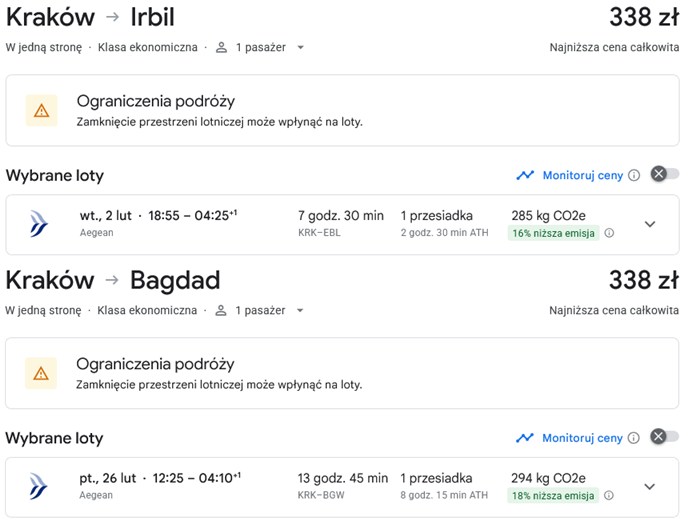This screenshot has height=520, width=684.
Task: Click the warning icon in the Irbil travel restrictions
Action: pos(41,110)
